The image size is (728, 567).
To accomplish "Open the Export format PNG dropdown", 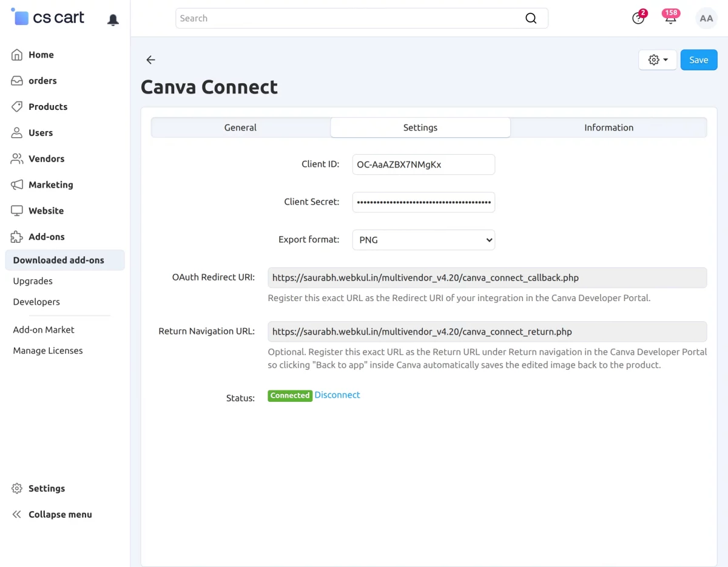I will 423,240.
